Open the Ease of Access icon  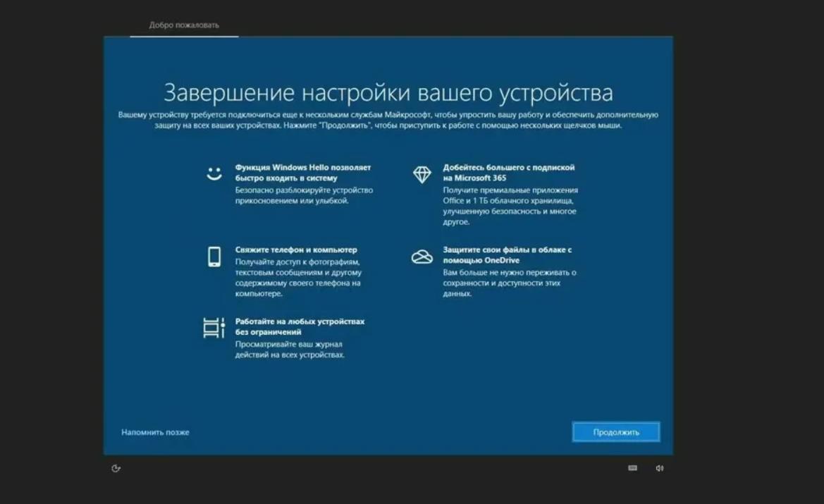click(116, 468)
